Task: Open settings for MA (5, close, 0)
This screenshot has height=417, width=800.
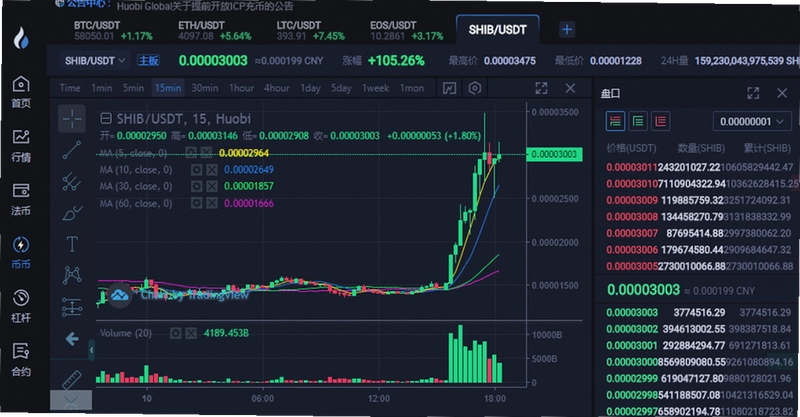Action: 191,153
